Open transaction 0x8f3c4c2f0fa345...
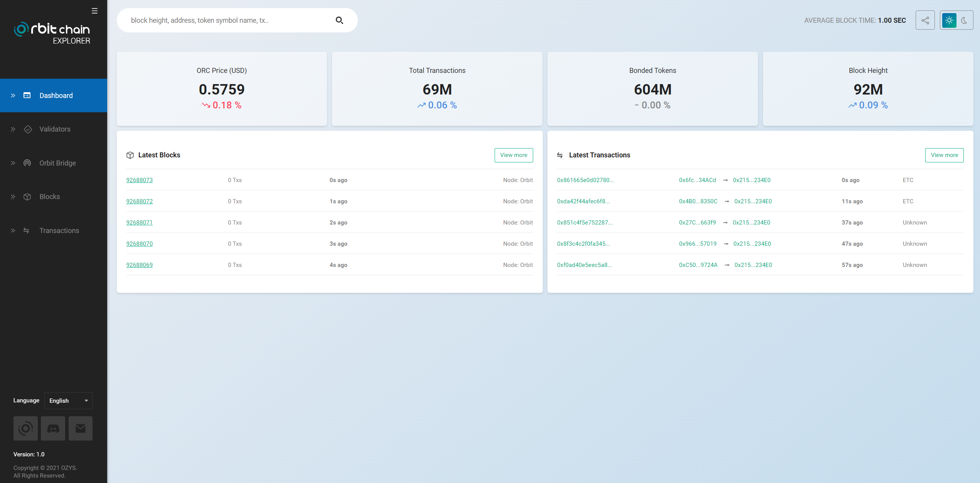The height and width of the screenshot is (483, 980). (583, 244)
